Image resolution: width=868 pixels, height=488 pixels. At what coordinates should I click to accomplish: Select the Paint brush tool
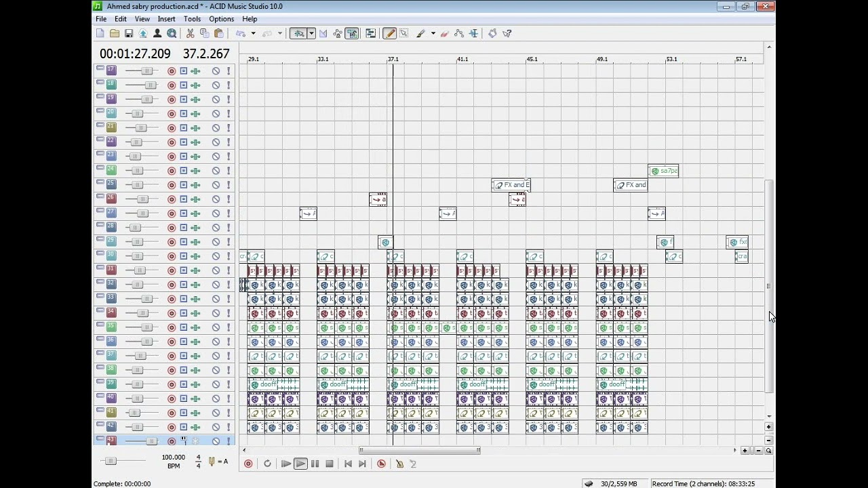click(420, 33)
